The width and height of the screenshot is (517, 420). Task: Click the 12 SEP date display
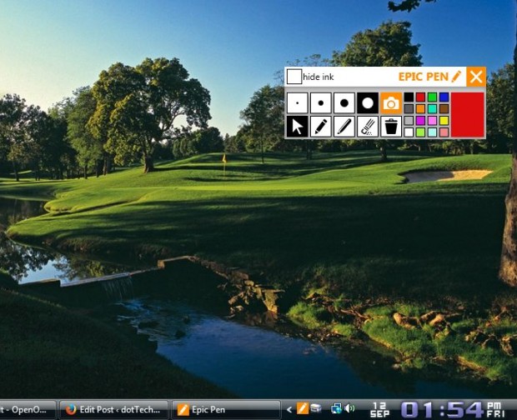click(379, 410)
